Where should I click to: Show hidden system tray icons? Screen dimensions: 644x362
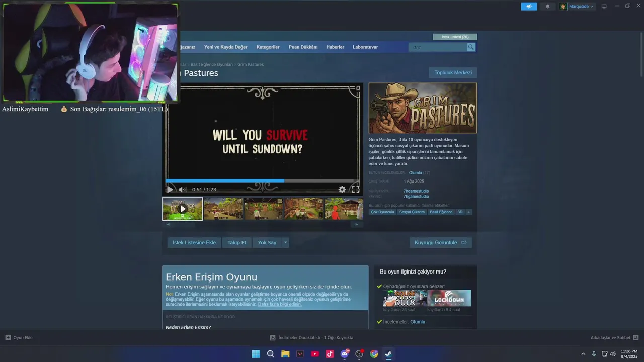coord(583,354)
